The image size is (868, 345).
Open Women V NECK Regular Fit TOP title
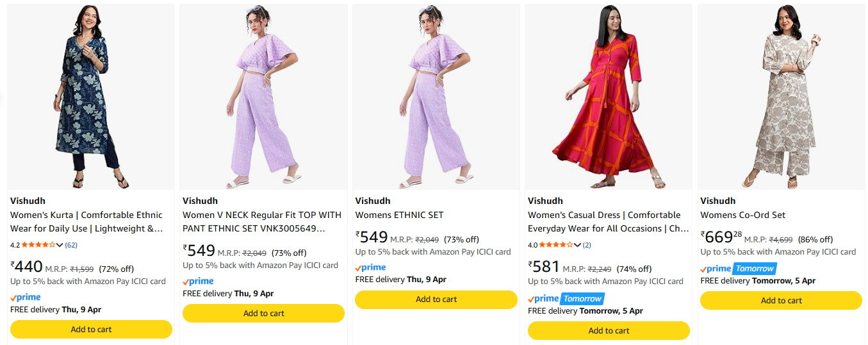pos(262,222)
